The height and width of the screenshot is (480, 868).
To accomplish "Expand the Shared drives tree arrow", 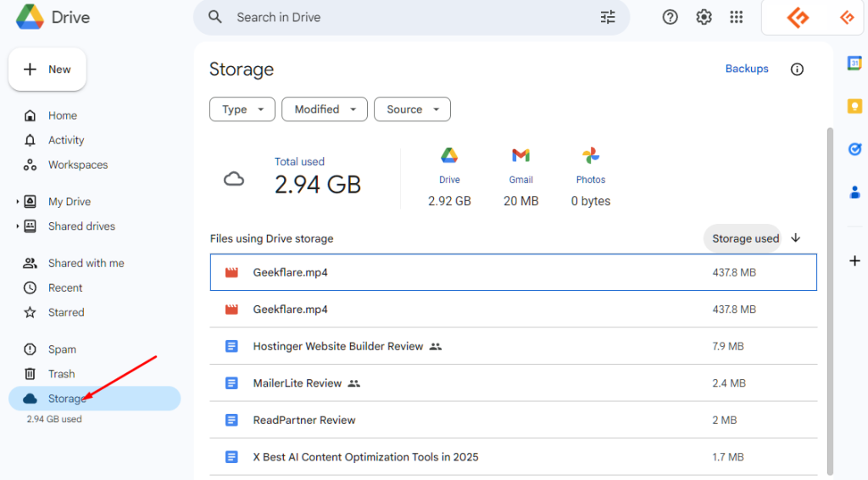I will tap(17, 226).
